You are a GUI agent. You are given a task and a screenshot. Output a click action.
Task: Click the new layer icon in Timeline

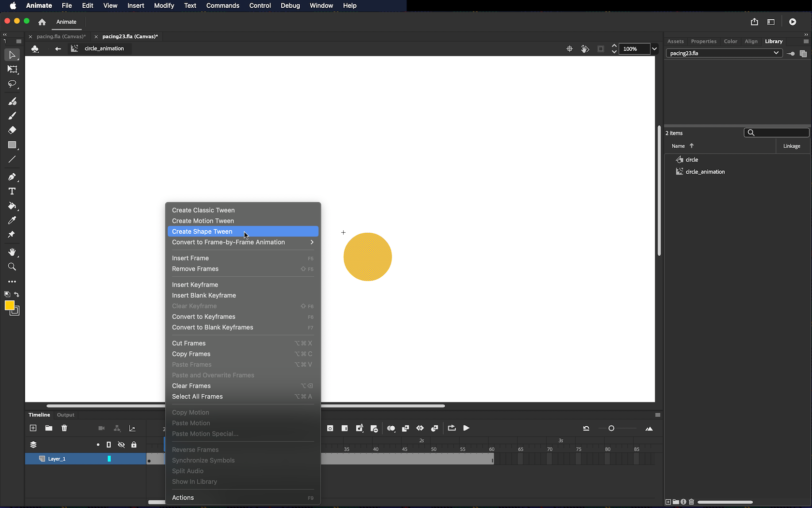[x=33, y=428]
